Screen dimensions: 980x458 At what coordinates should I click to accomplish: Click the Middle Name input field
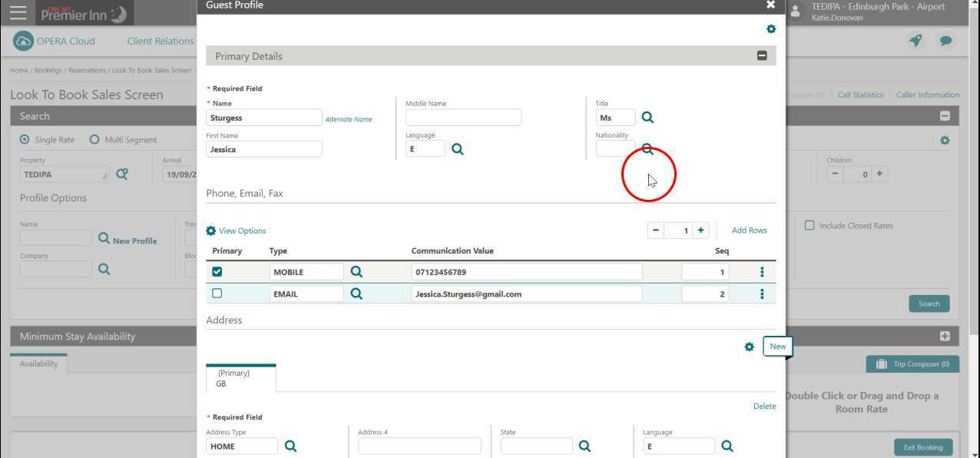pyautogui.click(x=463, y=117)
